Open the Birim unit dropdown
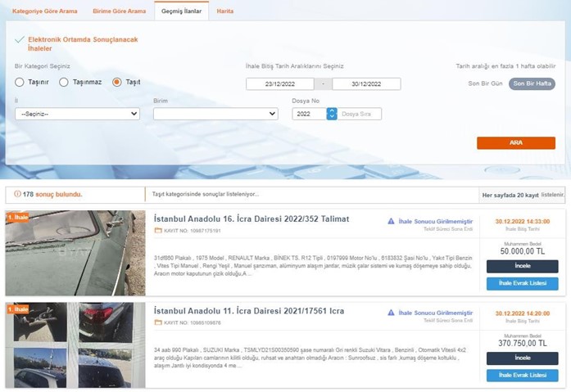571x392 pixels. [x=215, y=114]
